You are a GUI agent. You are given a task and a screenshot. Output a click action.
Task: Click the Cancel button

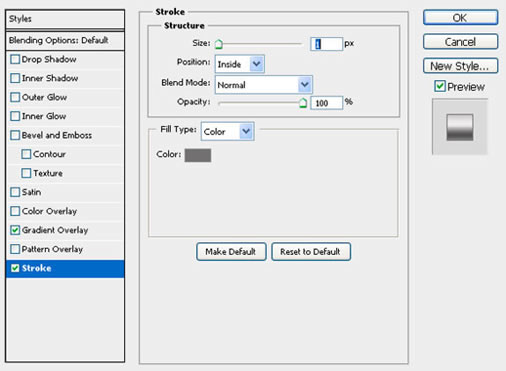[x=460, y=42]
